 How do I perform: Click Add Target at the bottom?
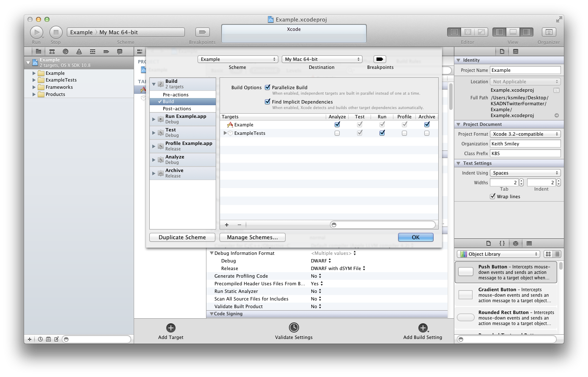click(x=171, y=331)
